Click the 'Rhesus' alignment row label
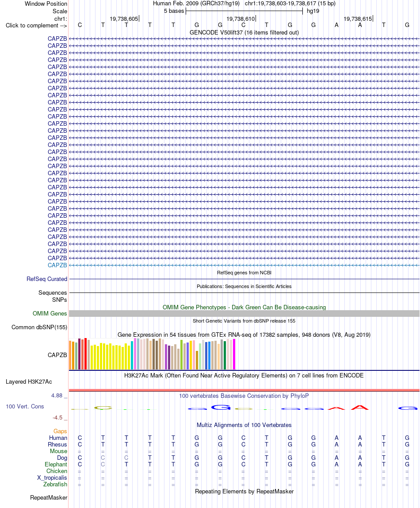The image size is (420, 508). [x=57, y=444]
